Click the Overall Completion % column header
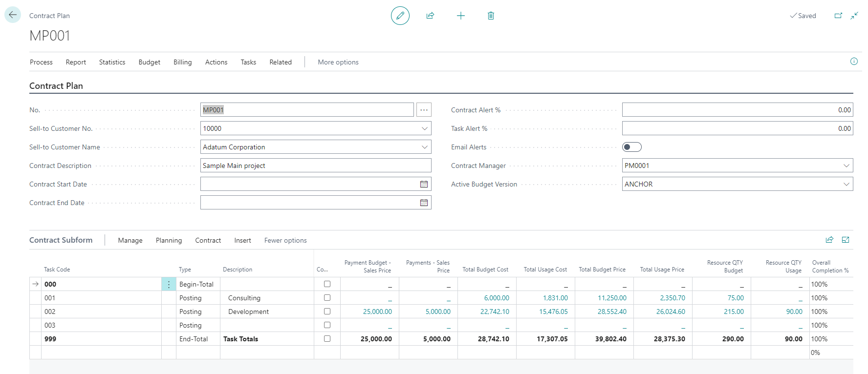The width and height of the screenshot is (868, 374). (x=830, y=266)
